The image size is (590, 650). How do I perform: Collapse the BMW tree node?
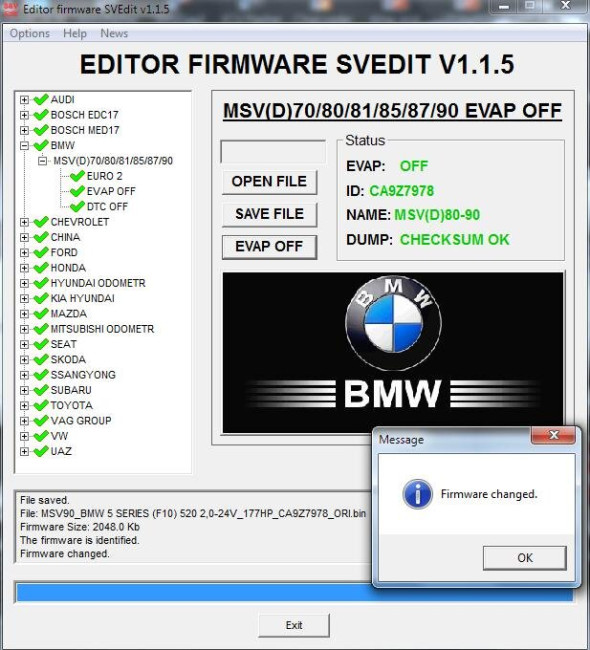[x=24, y=146]
